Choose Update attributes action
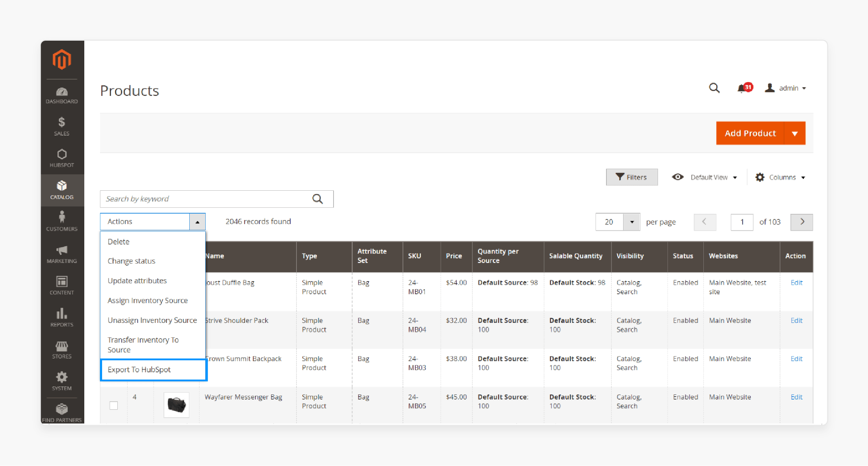Viewport: 868px width, 466px height. tap(153, 281)
